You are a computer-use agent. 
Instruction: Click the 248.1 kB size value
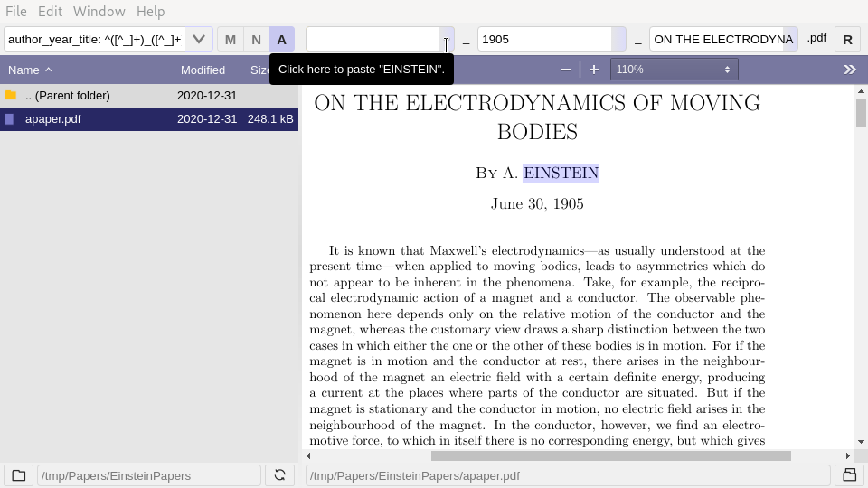click(x=270, y=119)
